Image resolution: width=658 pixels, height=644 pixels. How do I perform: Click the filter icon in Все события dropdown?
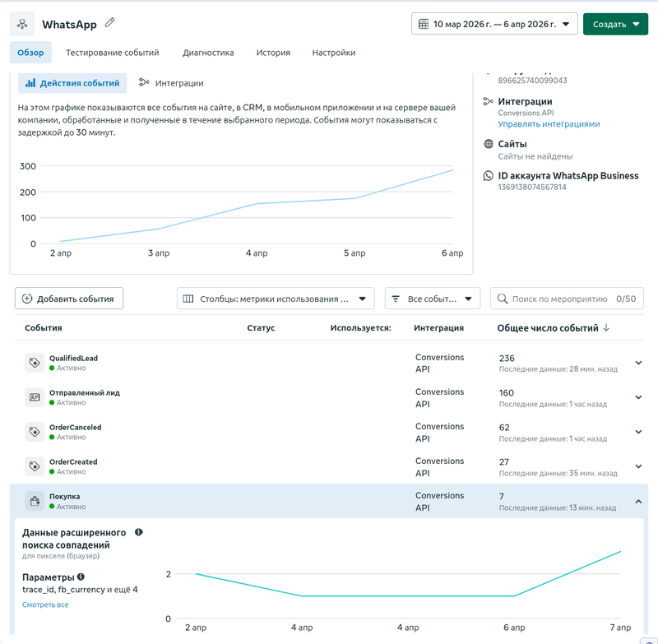tap(396, 299)
